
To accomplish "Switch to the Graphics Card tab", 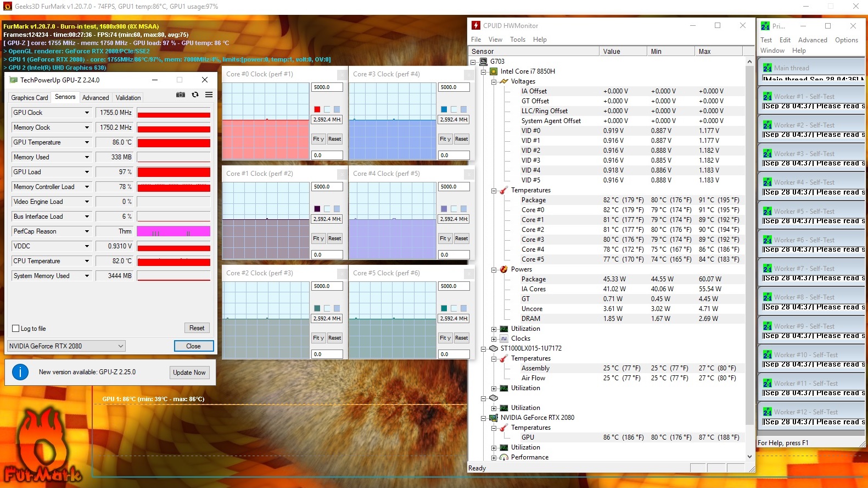I will coord(30,97).
